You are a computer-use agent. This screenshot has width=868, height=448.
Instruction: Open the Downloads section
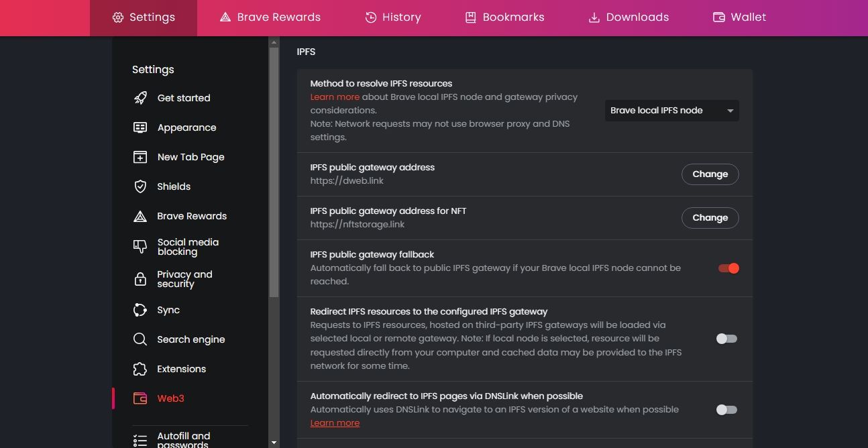(628, 17)
